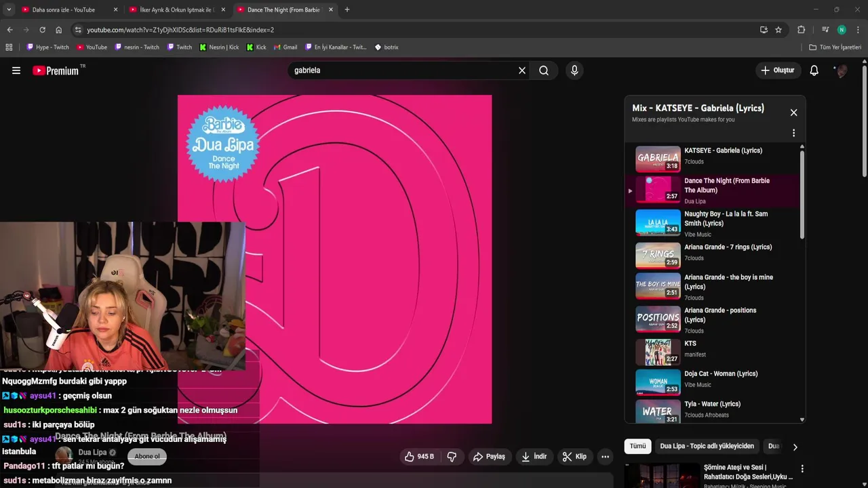The height and width of the screenshot is (488, 868).
Task: Open the install app icon in address bar
Action: point(764,30)
